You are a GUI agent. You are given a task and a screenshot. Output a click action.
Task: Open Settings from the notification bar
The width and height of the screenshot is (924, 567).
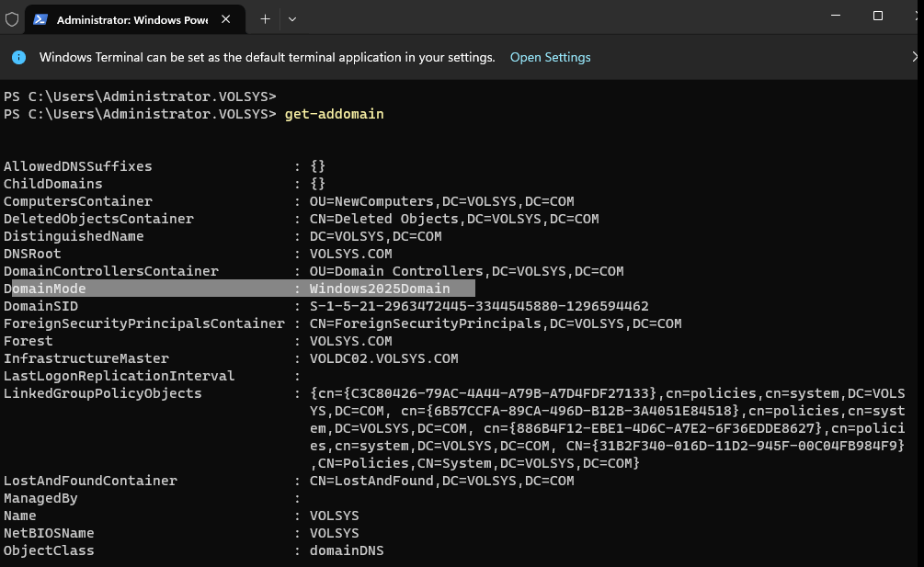[x=550, y=57]
